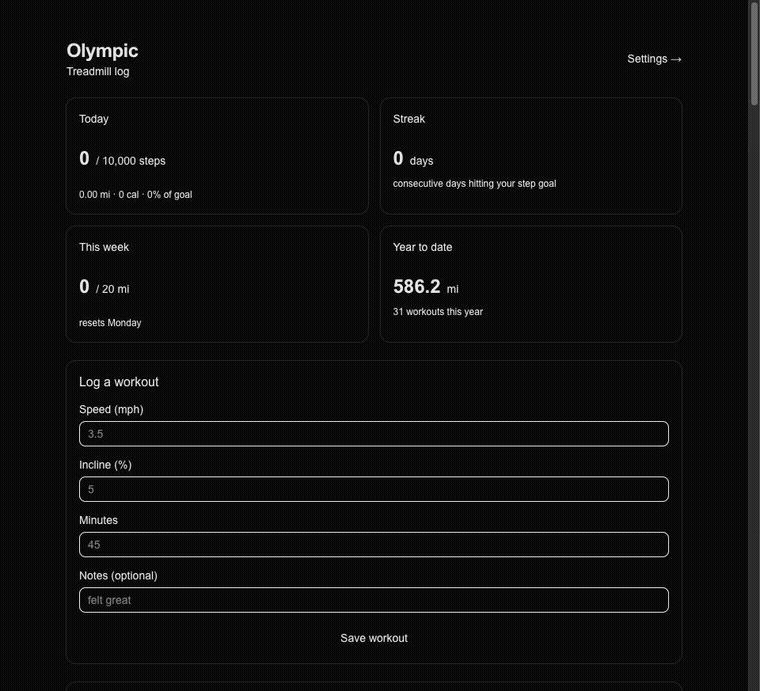Click "31 workouts this year" text
This screenshot has width=760, height=691.
click(438, 312)
